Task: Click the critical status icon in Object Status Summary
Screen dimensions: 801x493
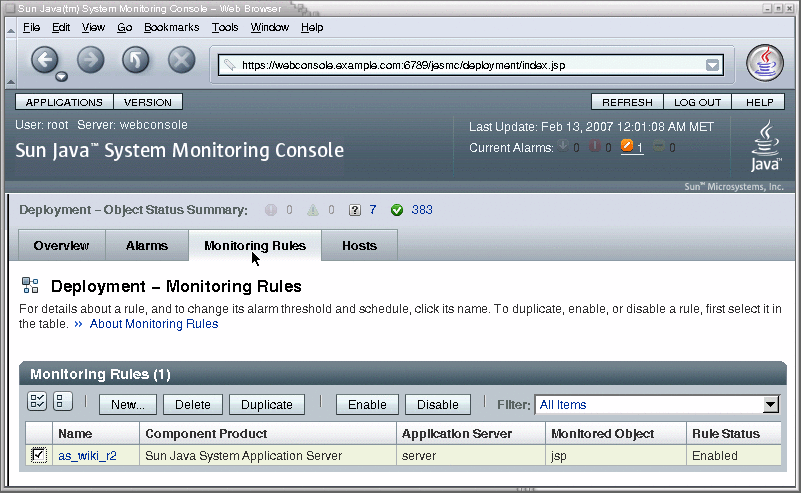Action: tap(271, 210)
